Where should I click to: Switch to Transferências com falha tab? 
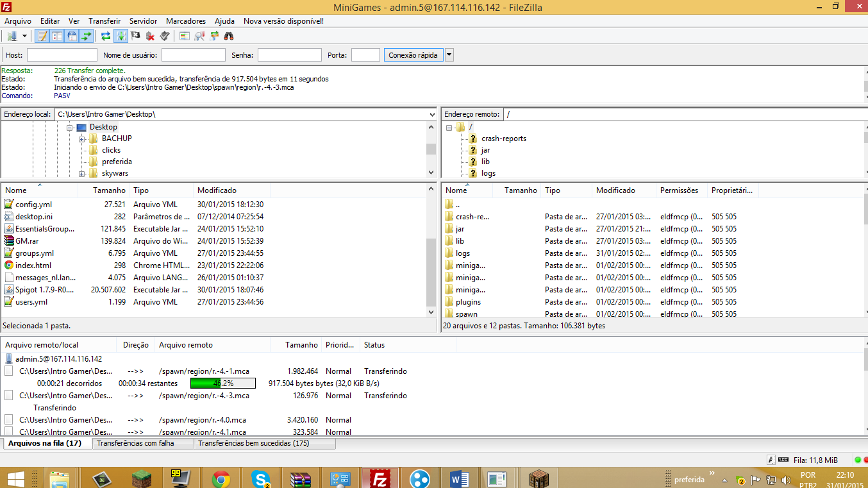tap(142, 443)
